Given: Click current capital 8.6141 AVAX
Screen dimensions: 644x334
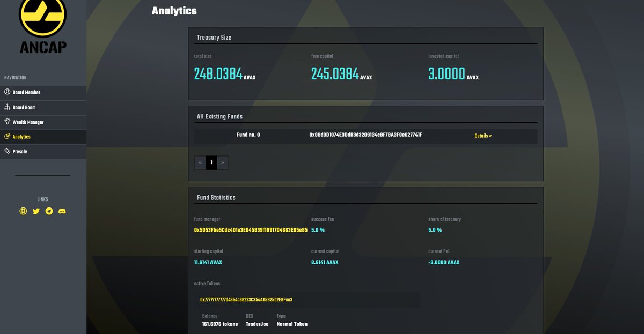Looking at the screenshot, I should click(325, 262).
